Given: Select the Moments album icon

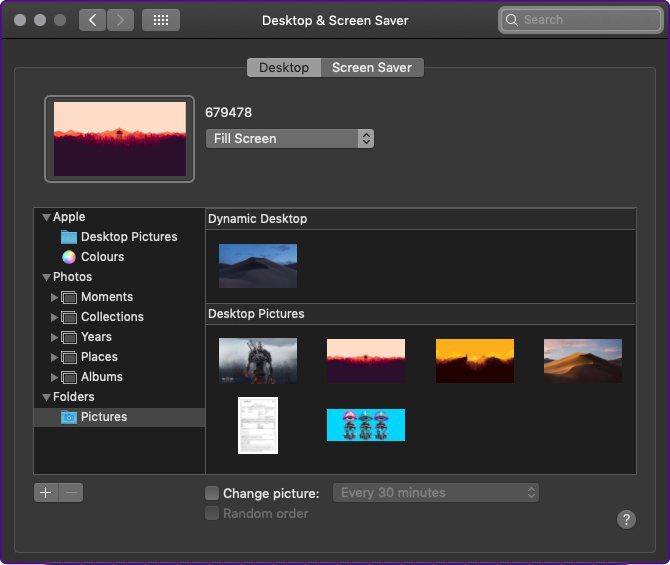Looking at the screenshot, I should 69,297.
